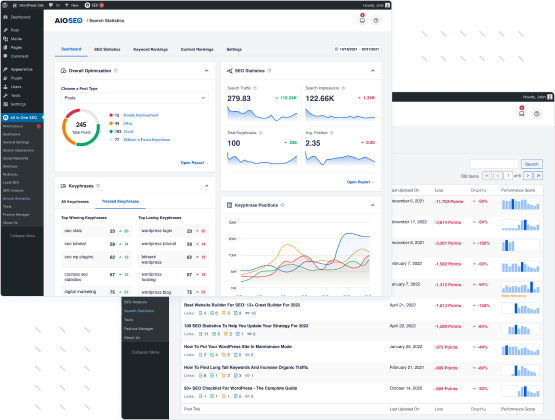Open Needs Improvement posts link

click(141, 115)
